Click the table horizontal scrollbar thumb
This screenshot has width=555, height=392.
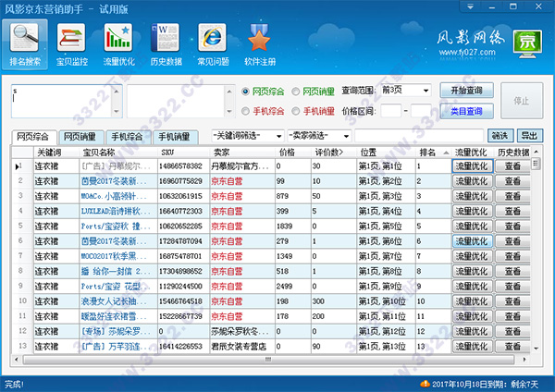pyautogui.click(x=268, y=360)
